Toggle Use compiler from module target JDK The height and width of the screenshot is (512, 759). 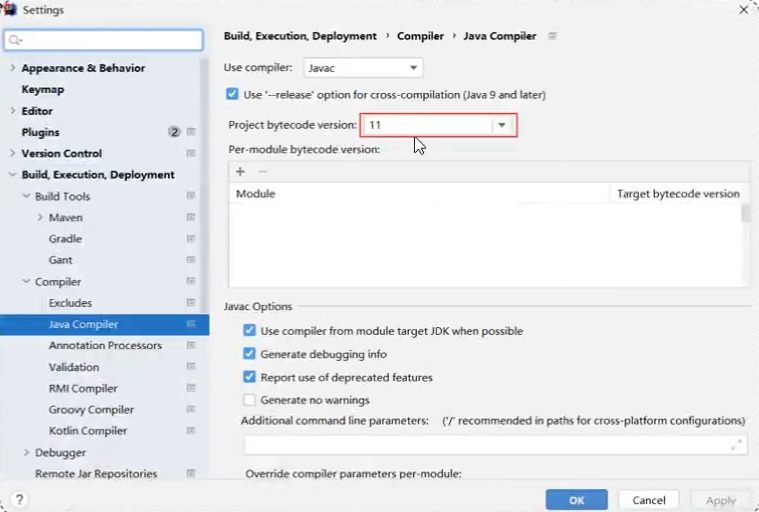tap(249, 331)
